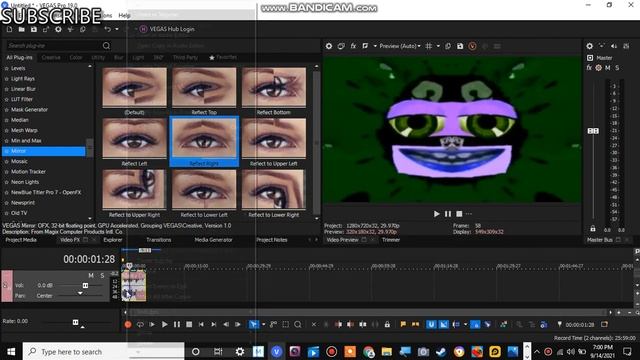The image size is (640, 360).
Task: Select the Motion Tracker plug-in
Action: tap(28, 171)
